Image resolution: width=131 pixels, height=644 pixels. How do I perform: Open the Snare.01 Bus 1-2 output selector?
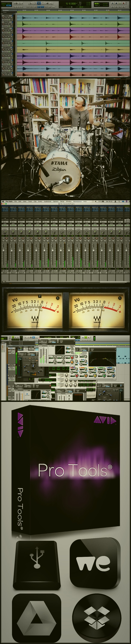[13, 222]
